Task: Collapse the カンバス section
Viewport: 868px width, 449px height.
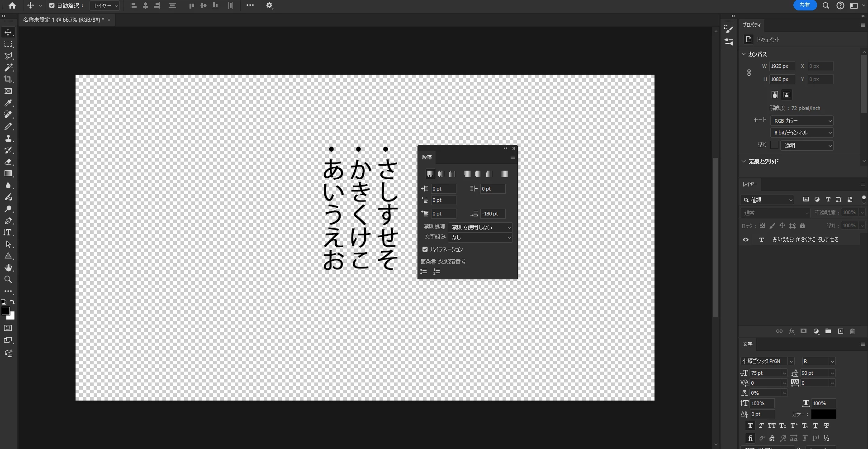Action: click(744, 54)
